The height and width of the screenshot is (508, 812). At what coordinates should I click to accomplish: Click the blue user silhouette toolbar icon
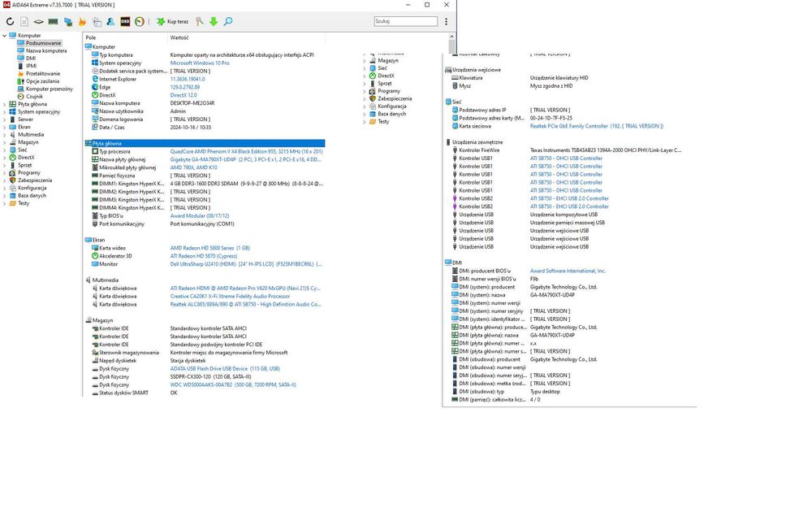(110, 22)
